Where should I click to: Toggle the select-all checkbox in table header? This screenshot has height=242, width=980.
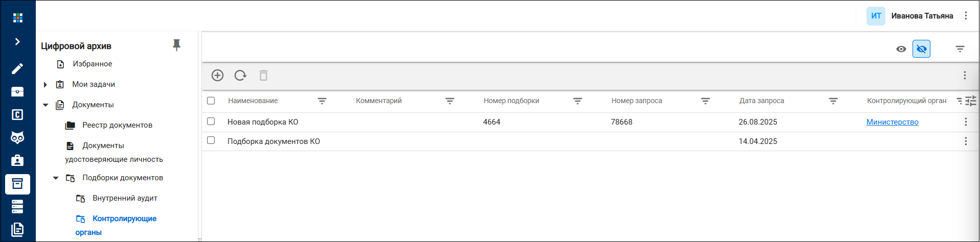211,101
